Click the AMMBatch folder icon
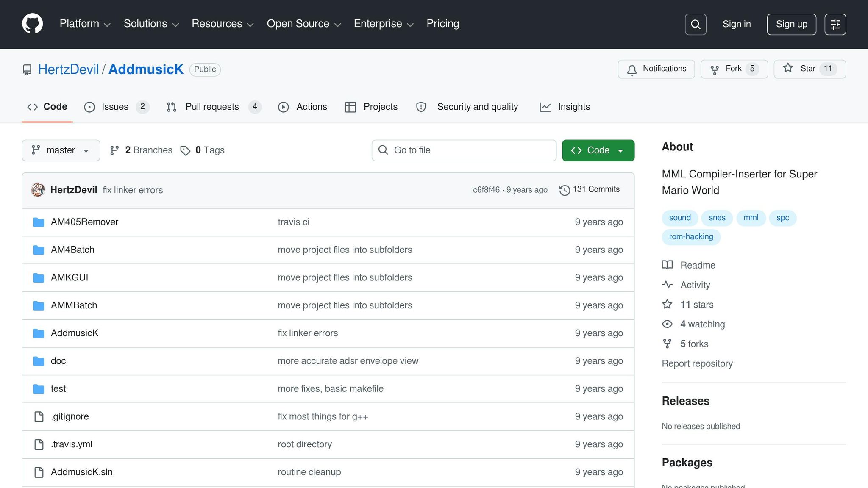Image resolution: width=868 pixels, height=488 pixels. 39,305
